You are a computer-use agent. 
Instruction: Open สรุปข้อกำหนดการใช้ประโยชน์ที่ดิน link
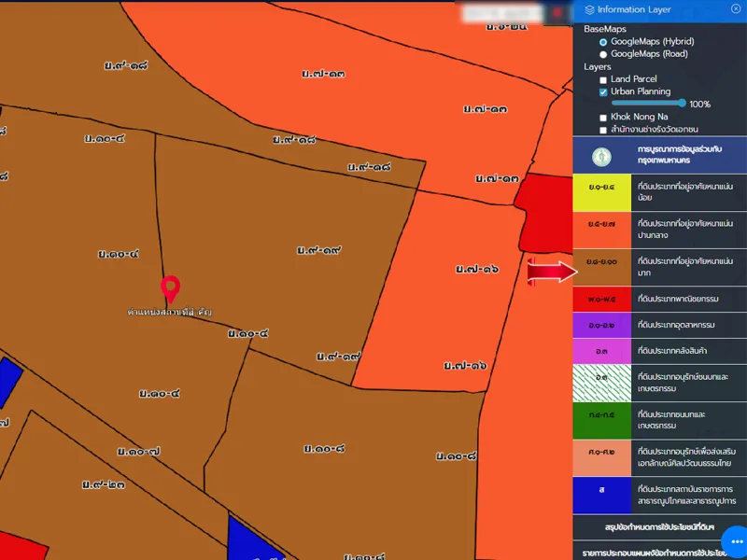pos(659,528)
